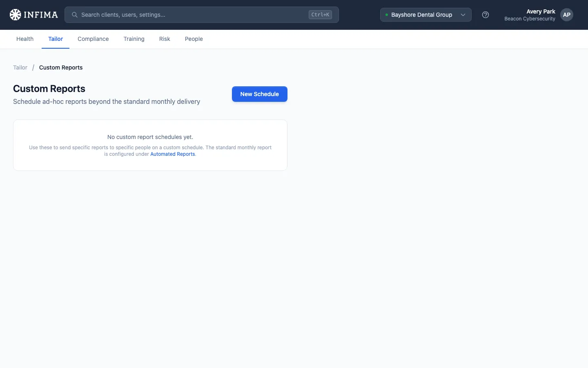
Task: Click the Tailor breadcrumb link
Action: click(20, 67)
